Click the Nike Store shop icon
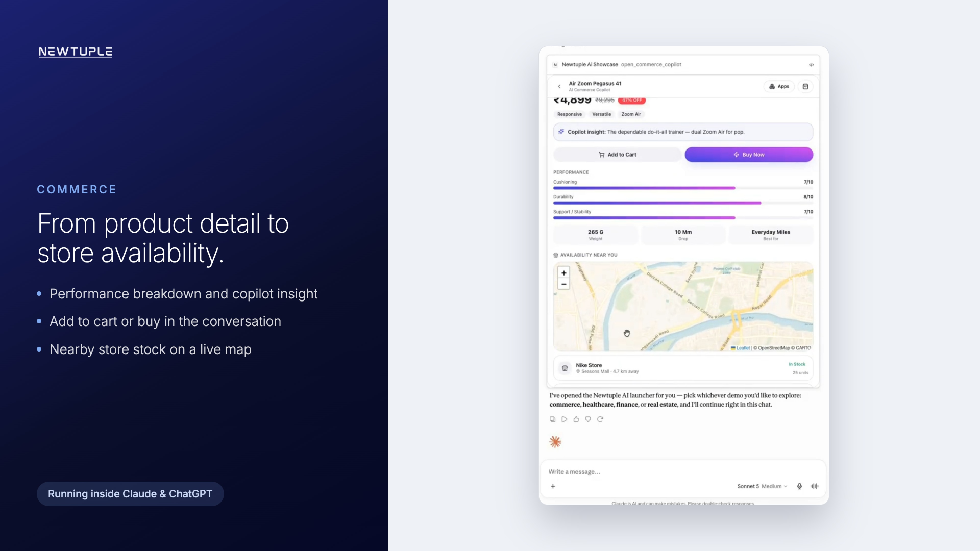 coord(565,368)
